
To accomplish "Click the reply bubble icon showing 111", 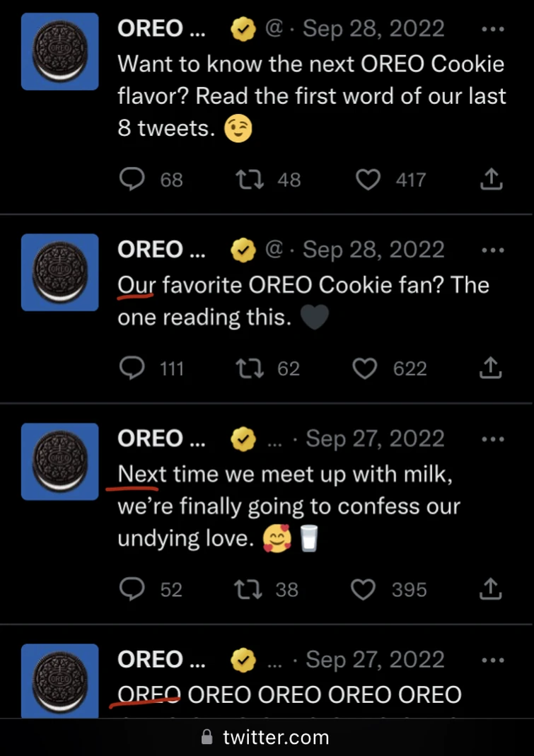I will (x=132, y=368).
